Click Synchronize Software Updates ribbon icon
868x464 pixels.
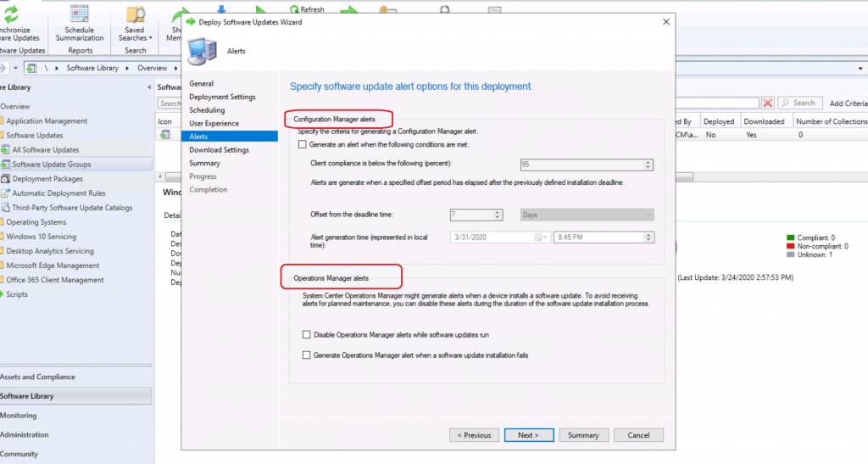(x=12, y=14)
